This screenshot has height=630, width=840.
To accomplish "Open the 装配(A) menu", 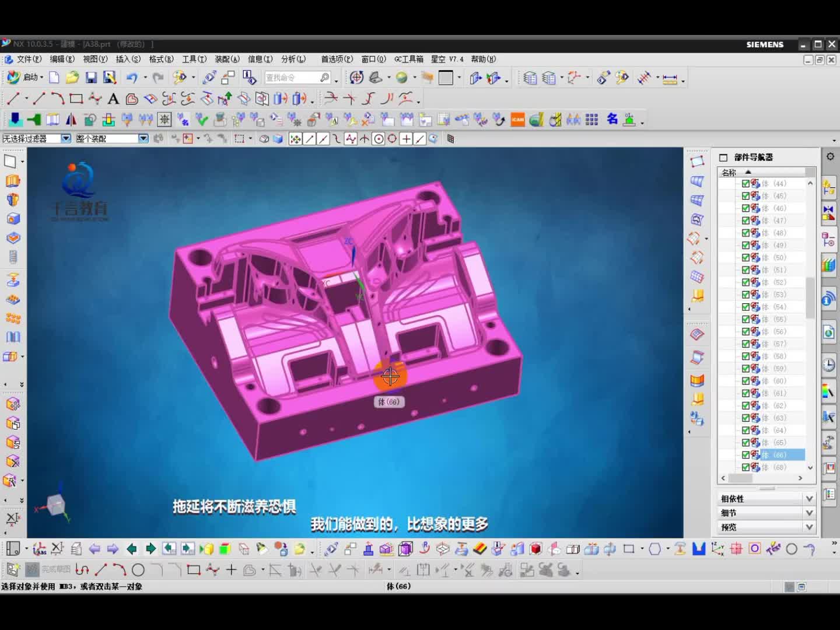I will point(228,59).
